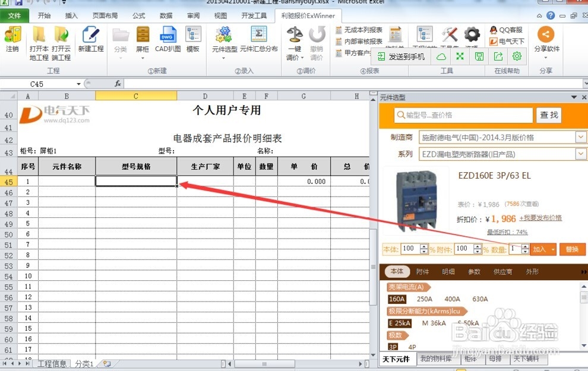Select the E 25kA breaking capacity
This screenshot has height=371, width=588.
click(400, 323)
